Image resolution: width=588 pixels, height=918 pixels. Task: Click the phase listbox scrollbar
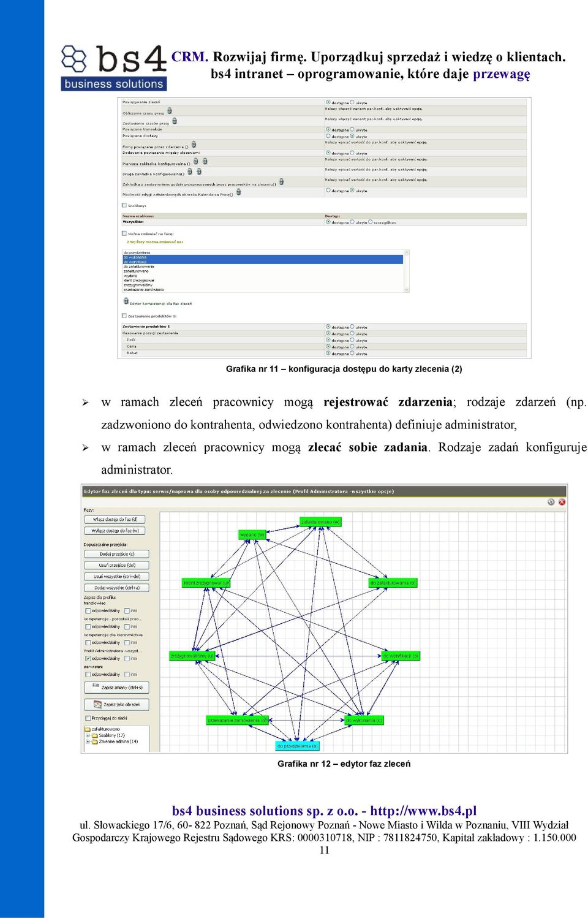406,271
